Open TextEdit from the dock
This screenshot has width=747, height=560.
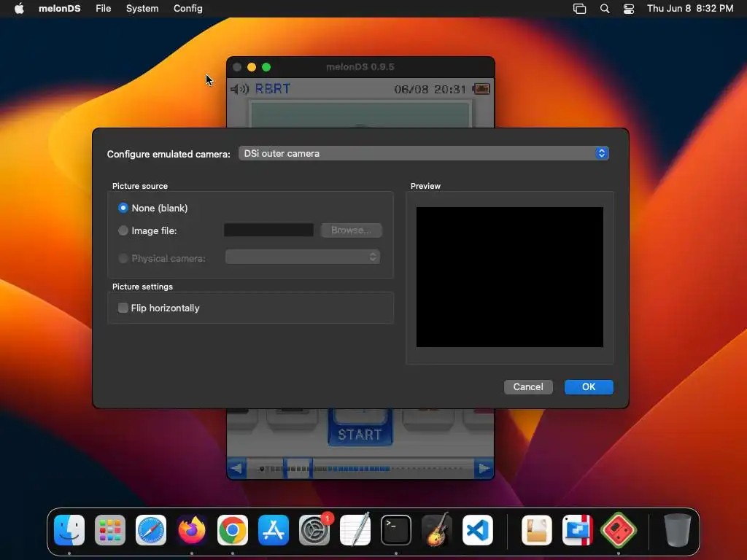click(x=355, y=530)
